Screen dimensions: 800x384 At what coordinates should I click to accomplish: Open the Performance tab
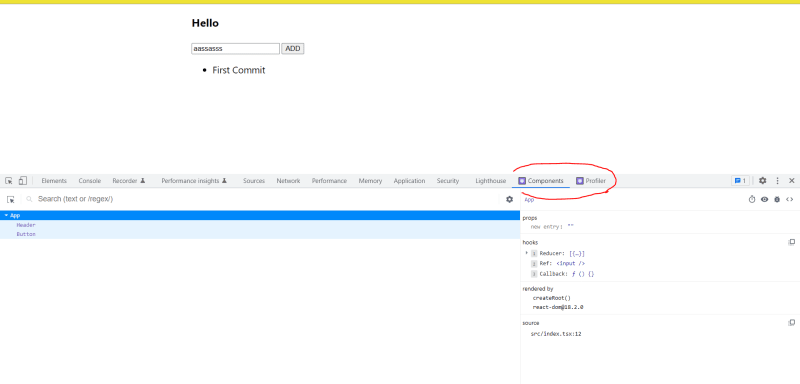click(329, 181)
